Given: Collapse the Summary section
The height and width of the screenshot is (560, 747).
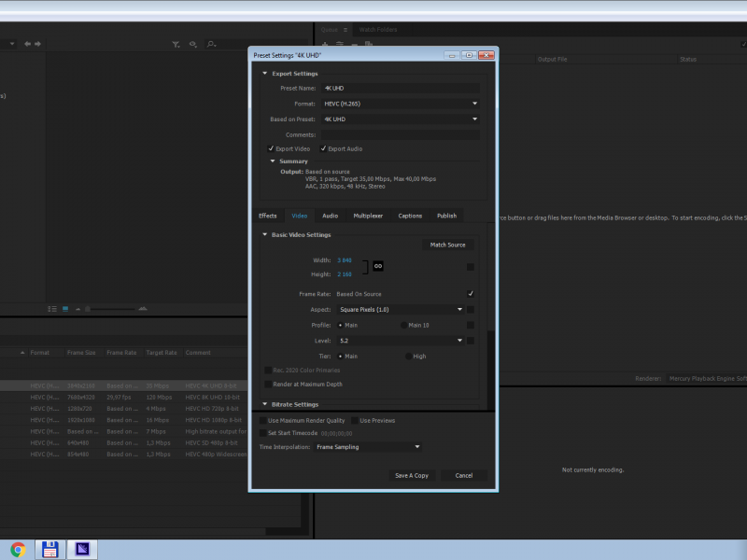Looking at the screenshot, I should [x=273, y=161].
